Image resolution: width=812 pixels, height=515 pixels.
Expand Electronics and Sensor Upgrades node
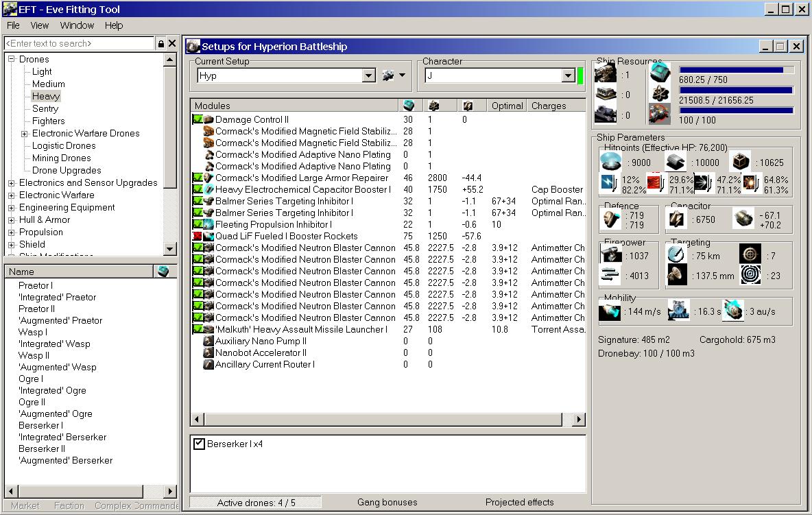tap(12, 182)
